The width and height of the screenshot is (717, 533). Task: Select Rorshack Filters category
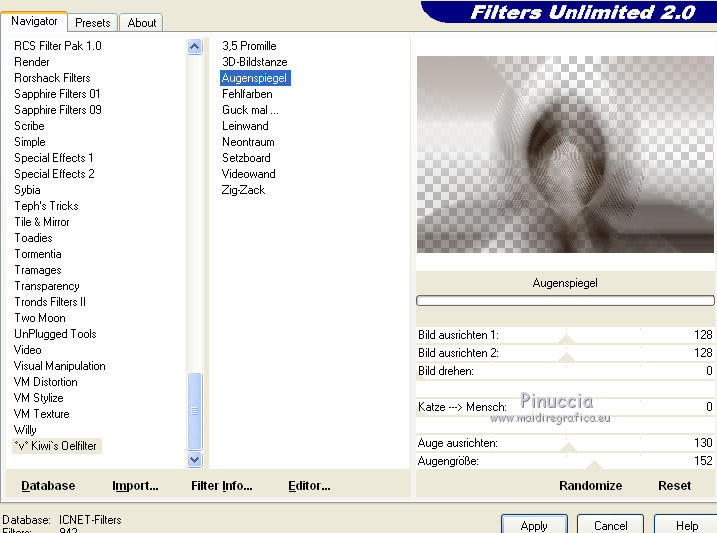[52, 78]
